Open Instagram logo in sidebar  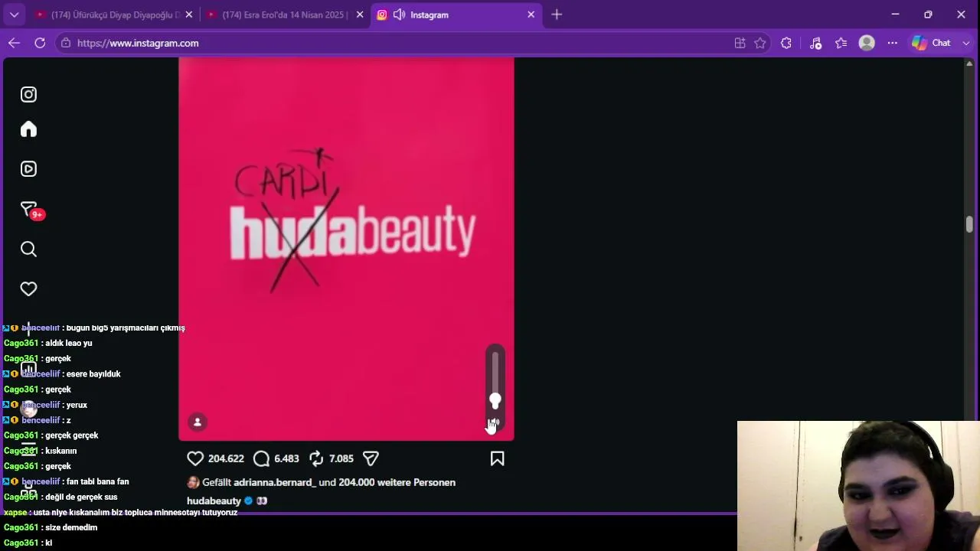[28, 95]
